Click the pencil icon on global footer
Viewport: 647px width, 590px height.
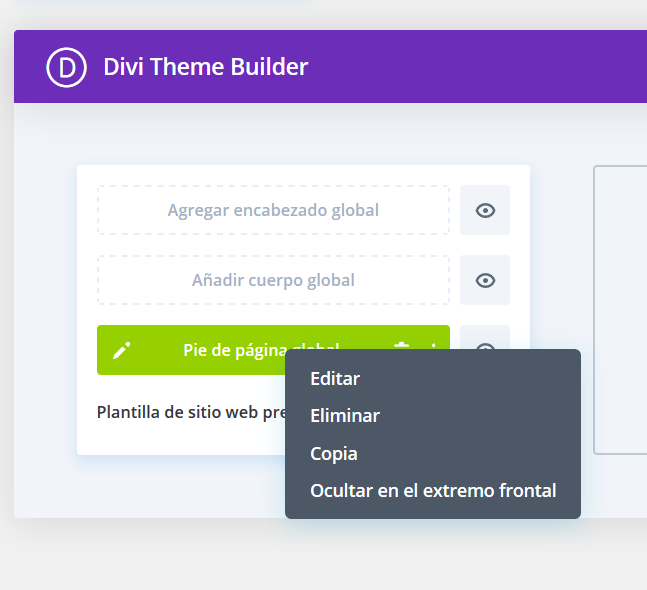122,350
